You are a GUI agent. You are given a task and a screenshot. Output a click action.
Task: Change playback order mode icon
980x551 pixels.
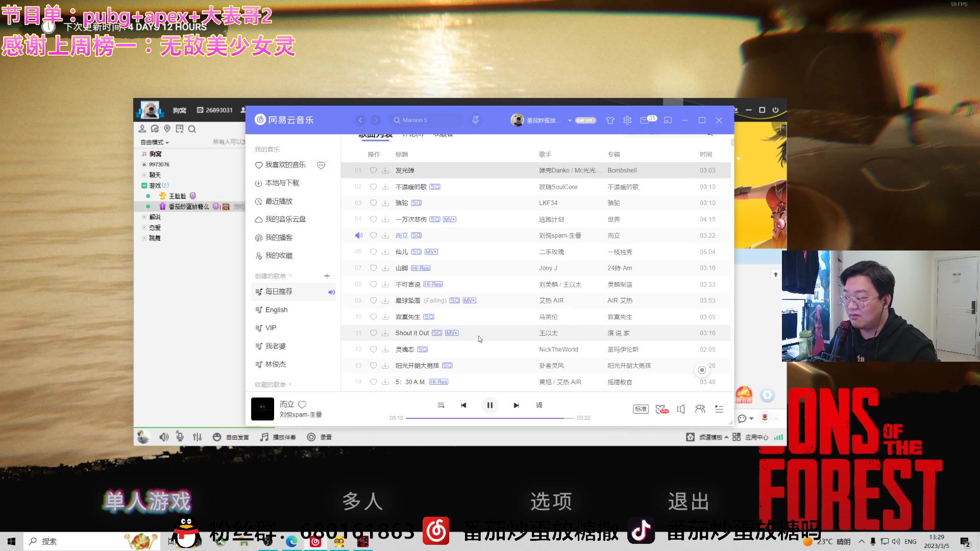441,405
